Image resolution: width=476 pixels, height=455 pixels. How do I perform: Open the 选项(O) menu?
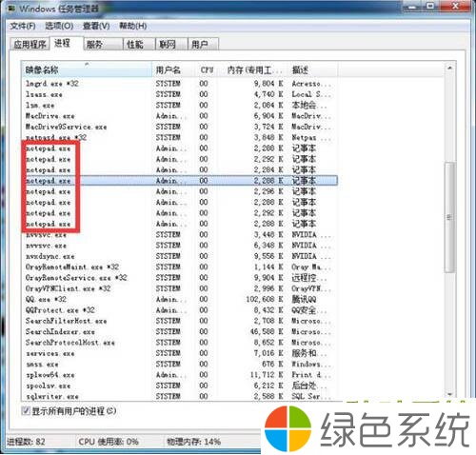(59, 26)
